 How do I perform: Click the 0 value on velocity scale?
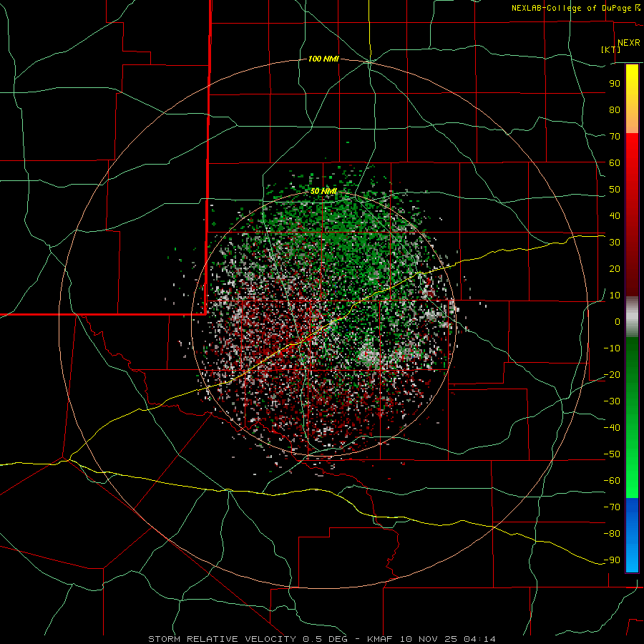pos(618,321)
